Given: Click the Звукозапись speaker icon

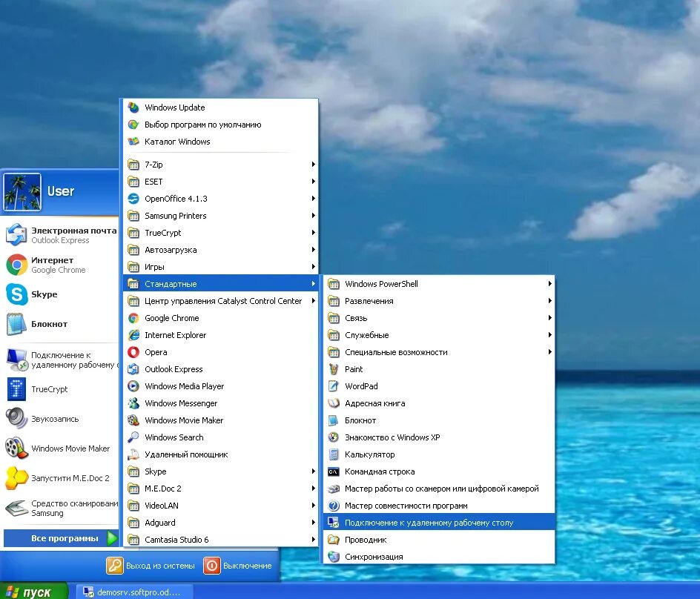Looking at the screenshot, I should click(16, 419).
